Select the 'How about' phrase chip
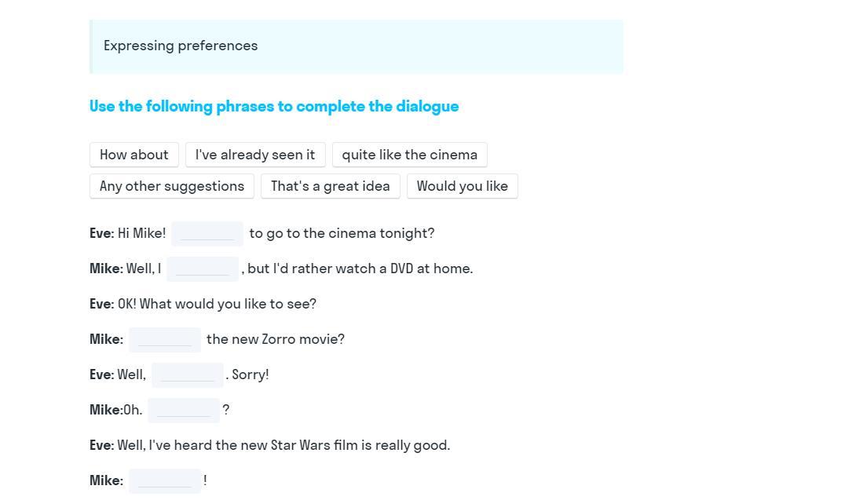Screen dimensions: 845x504 click(x=134, y=155)
